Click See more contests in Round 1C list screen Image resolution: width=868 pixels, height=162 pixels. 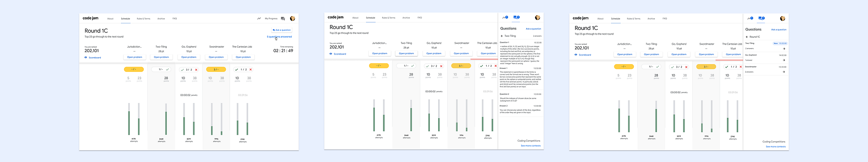[776, 146]
